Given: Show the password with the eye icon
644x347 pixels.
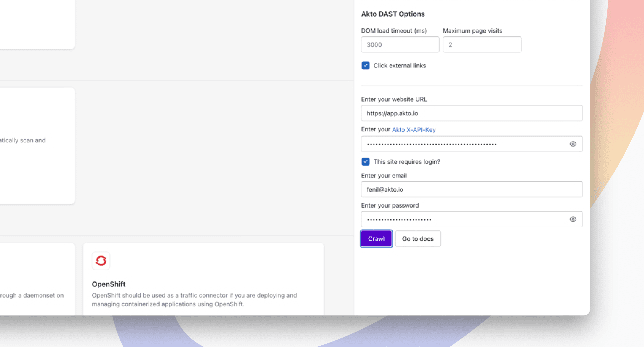Looking at the screenshot, I should click(573, 219).
